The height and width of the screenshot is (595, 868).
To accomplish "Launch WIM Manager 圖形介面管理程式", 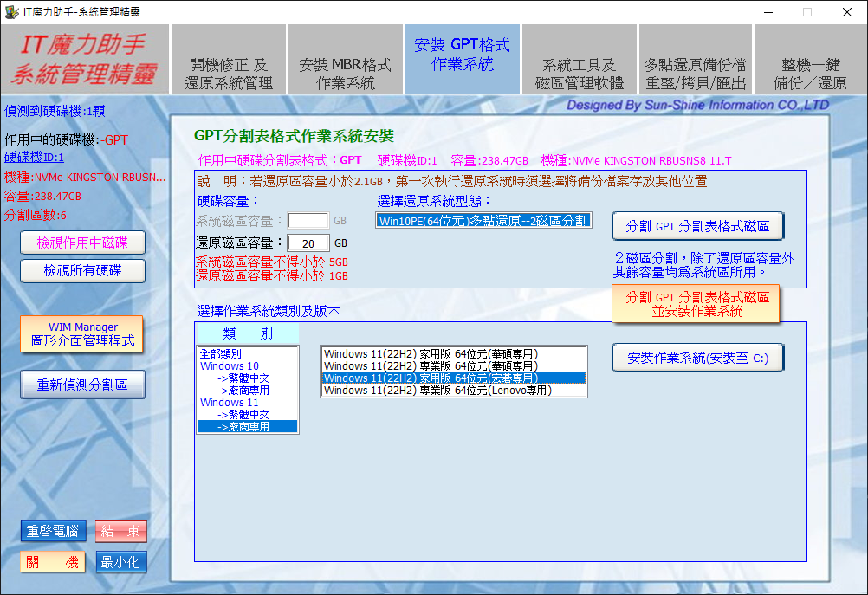I will [x=82, y=334].
